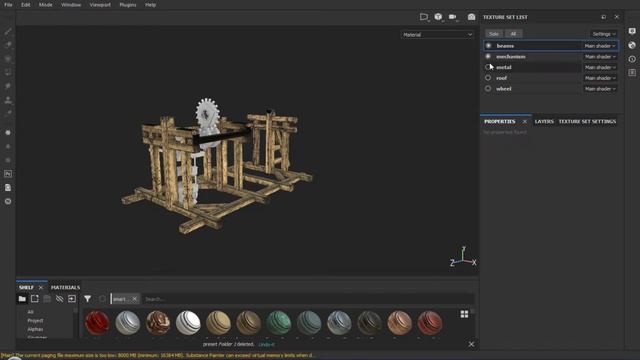
Task: Switch to the Materials shelf tab
Action: 65,287
